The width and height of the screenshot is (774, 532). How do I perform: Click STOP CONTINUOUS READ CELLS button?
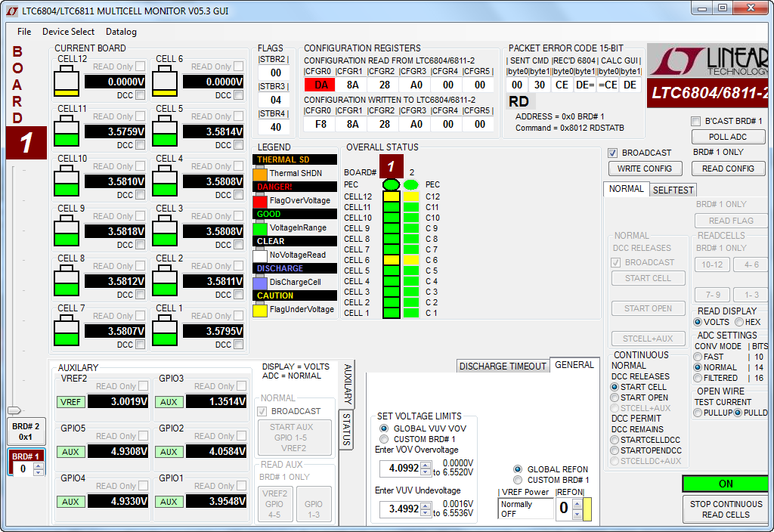[726, 509]
